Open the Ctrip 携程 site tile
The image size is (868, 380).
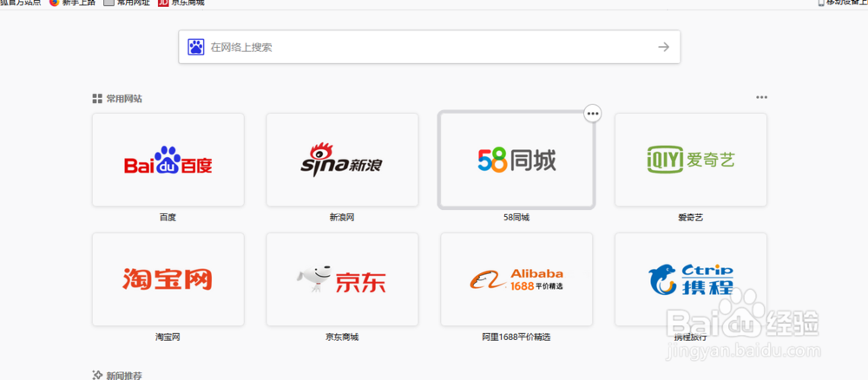(x=691, y=279)
